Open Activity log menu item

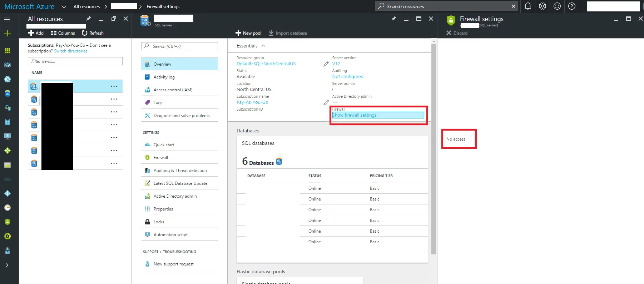click(x=179, y=77)
